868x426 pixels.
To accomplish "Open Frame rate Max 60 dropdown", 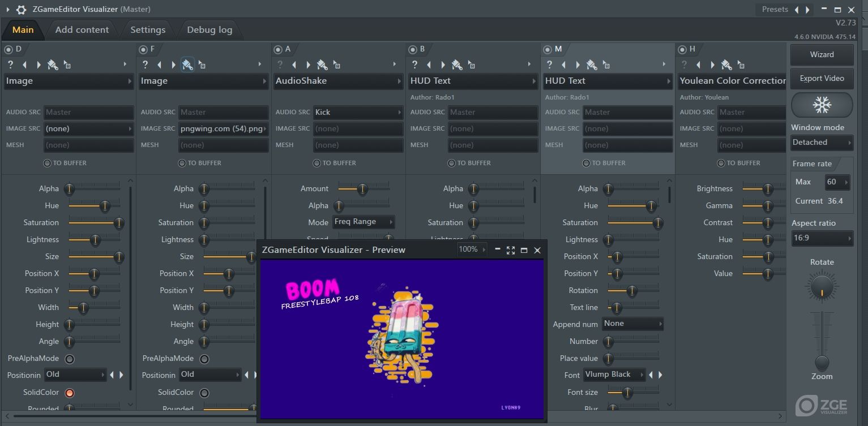I will 837,182.
